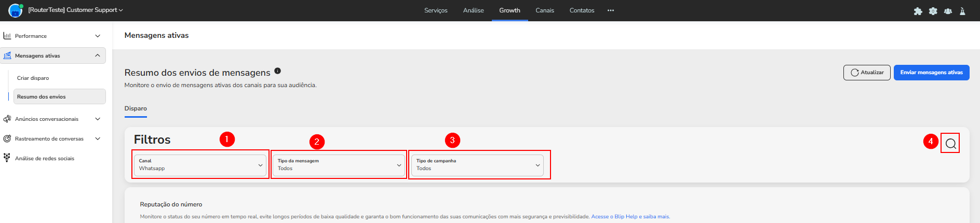The image size is (980, 223).
Task: Click Enviar mensagens ativas button
Action: [931, 73]
